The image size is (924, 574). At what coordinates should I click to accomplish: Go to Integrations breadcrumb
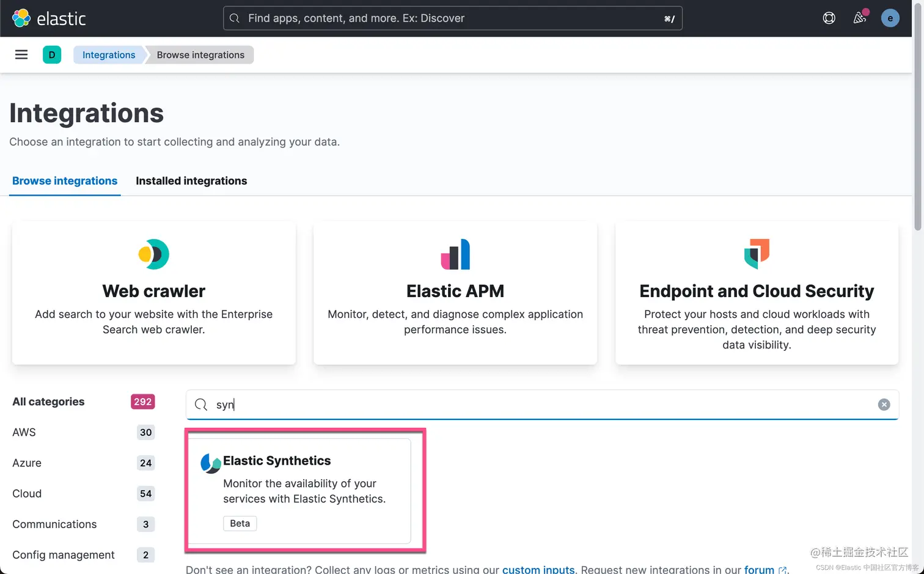click(109, 55)
